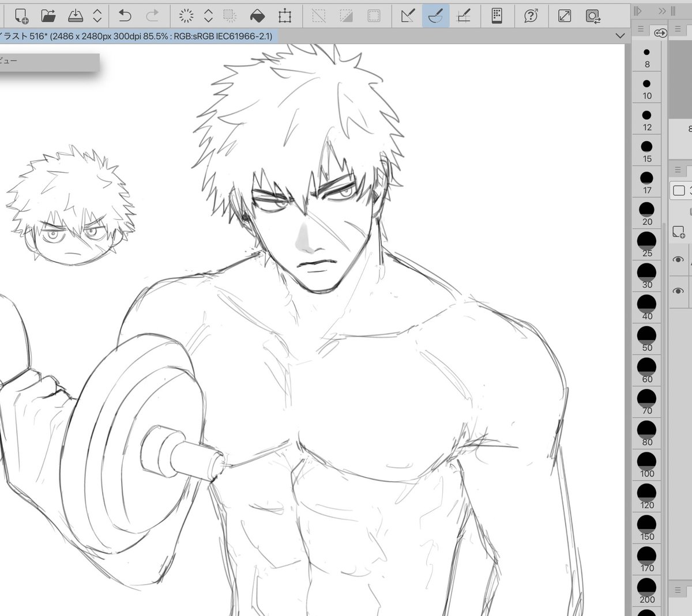Open the smartphone companion mode icon
This screenshot has width=692, height=616.
(x=497, y=16)
